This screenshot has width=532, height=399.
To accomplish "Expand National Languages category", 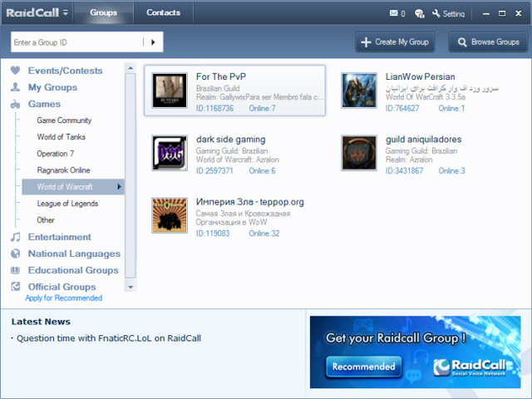I will point(74,254).
